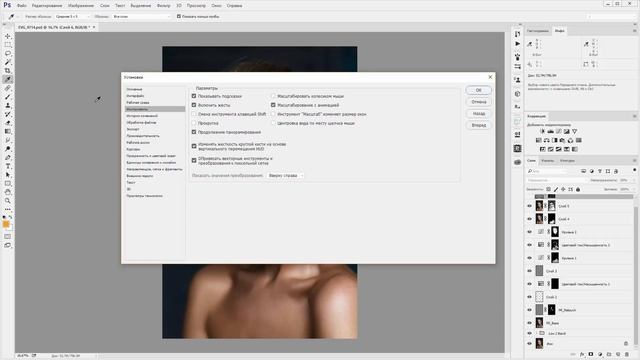Click the 'Назад' button
Screen dimensions: 640x360
478,113
